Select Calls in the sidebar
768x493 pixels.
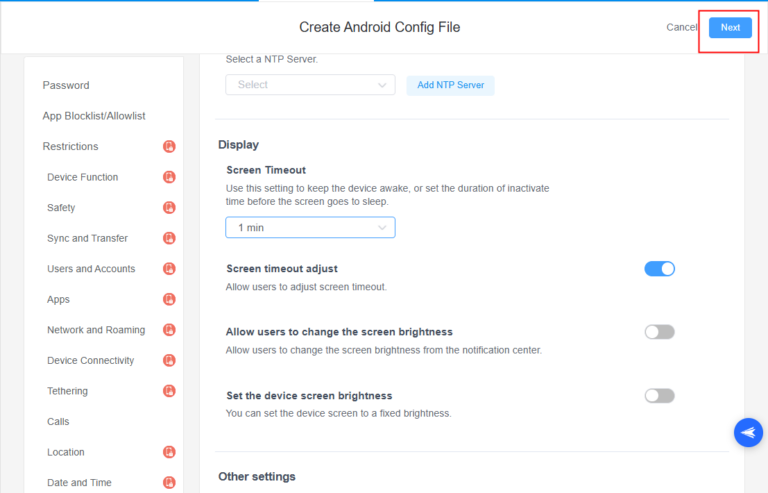point(58,422)
